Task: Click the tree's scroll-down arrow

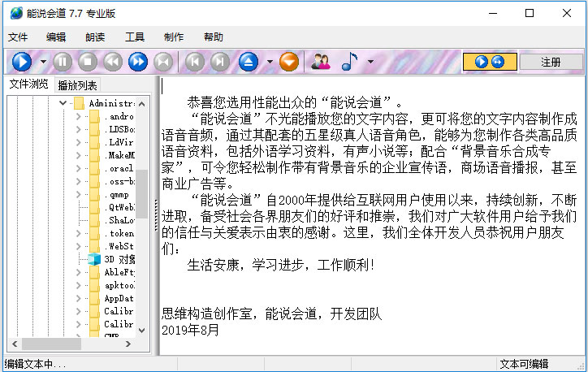Action: point(142,331)
